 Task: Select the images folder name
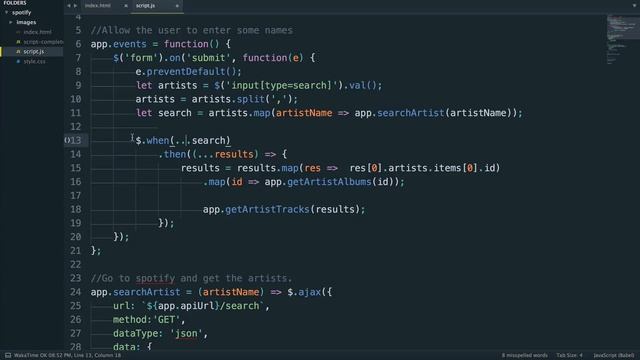click(26, 22)
